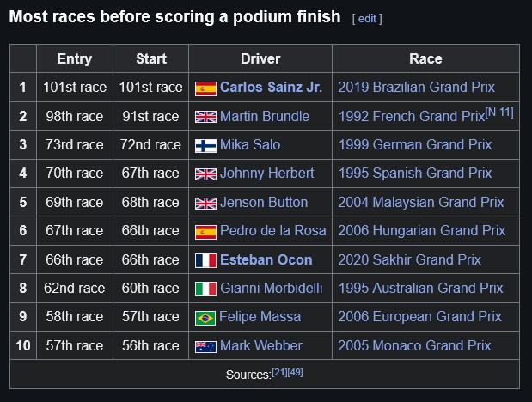Click the Spanish flag beside Carlos Sainz Jr.
The image size is (532, 402).
point(205,88)
